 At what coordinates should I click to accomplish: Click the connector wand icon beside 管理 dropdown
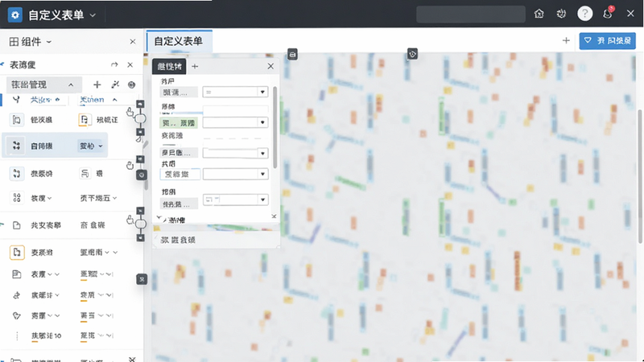tap(115, 84)
